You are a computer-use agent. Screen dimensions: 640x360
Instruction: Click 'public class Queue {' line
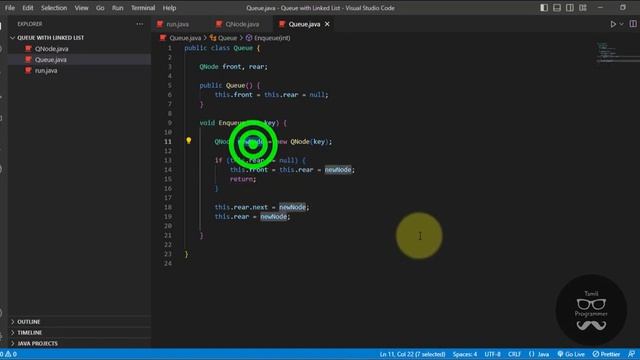(x=222, y=48)
